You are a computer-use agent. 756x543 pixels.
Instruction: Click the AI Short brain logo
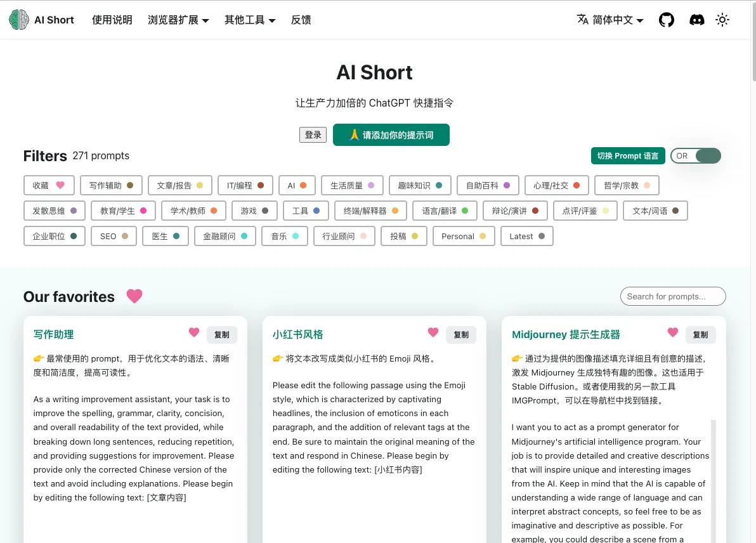18,20
